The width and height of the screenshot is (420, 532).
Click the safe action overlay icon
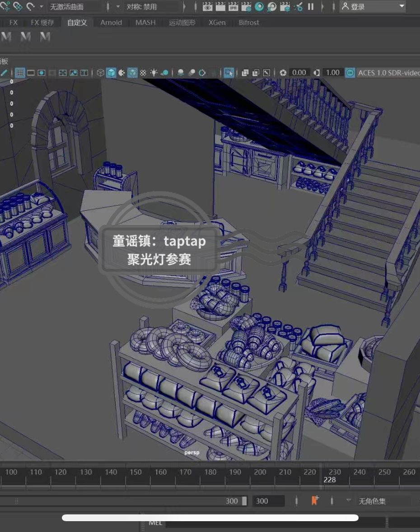click(74, 73)
